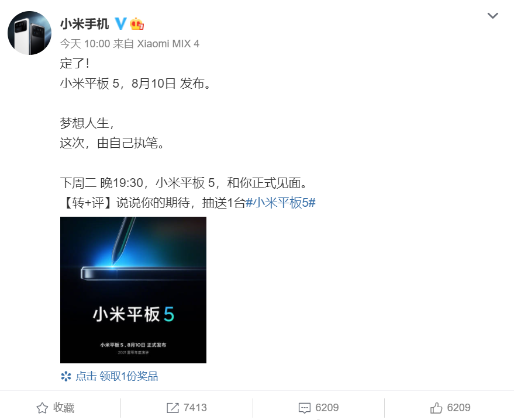
Task: Toggle like on count 6209
Action: (458, 408)
